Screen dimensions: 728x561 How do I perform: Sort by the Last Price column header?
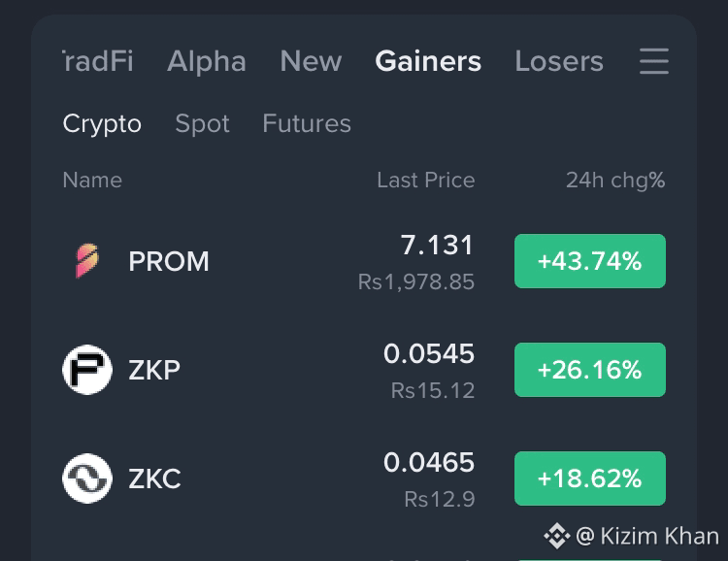point(426,181)
